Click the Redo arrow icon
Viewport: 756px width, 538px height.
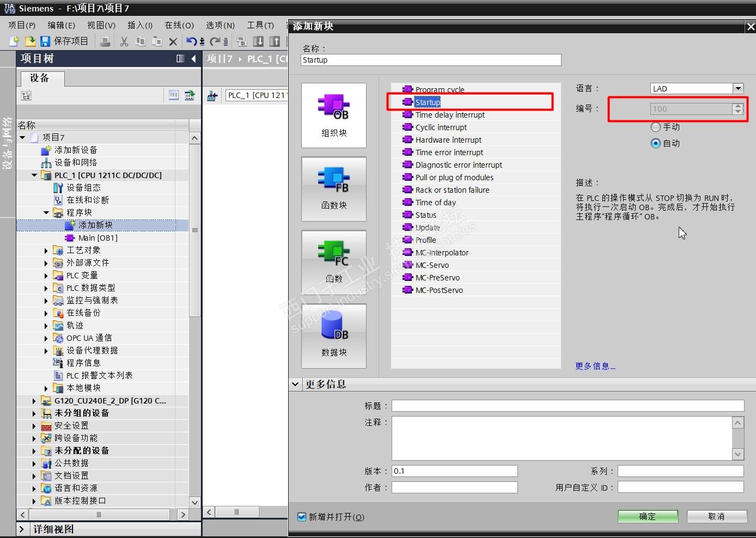[216, 41]
